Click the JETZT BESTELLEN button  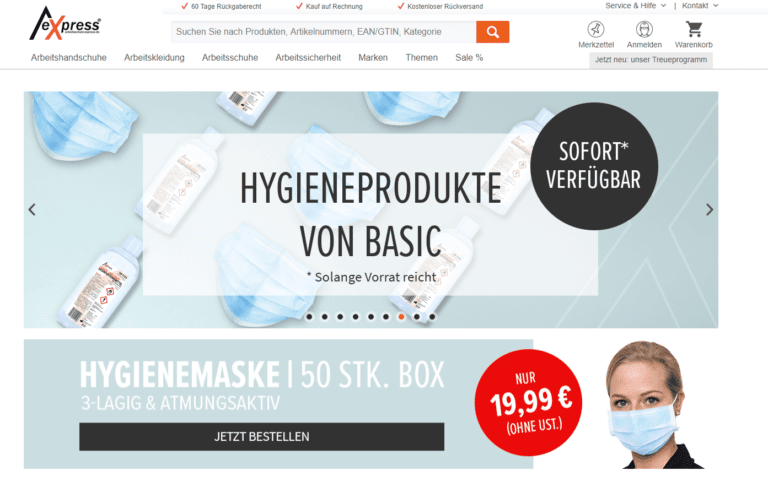point(262,437)
